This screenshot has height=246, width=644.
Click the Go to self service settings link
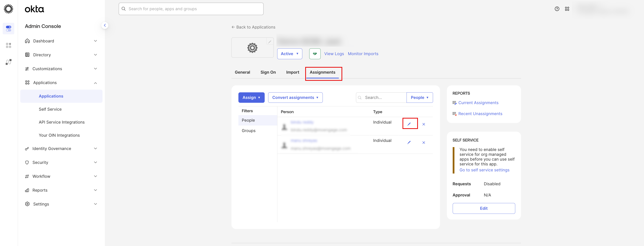coord(484,170)
